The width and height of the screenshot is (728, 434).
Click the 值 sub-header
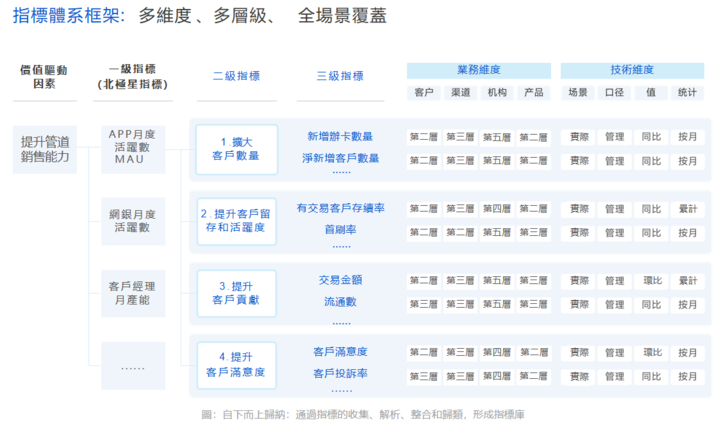pyautogui.click(x=651, y=92)
